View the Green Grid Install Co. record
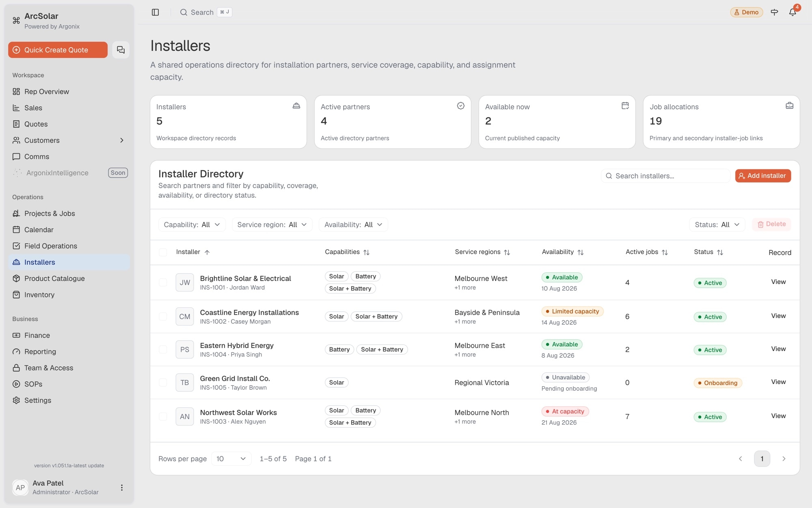Viewport: 812px width, 508px height. point(778,382)
